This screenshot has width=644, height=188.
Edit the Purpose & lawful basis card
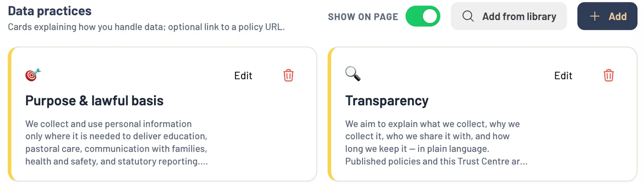pos(243,76)
